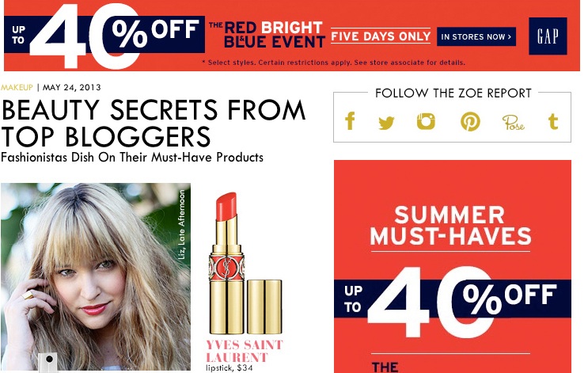
Task: Click the Red Bright & Blue Event text
Action: pos(267,35)
